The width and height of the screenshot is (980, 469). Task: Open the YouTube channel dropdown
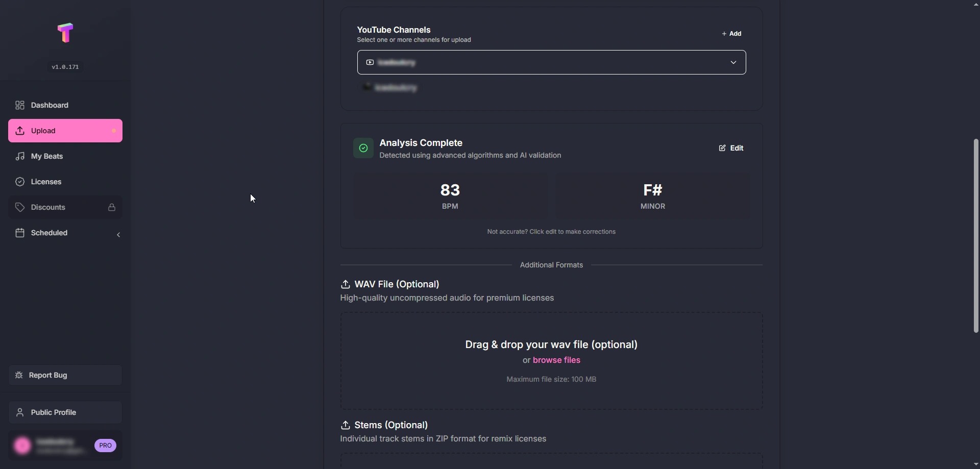[733, 62]
